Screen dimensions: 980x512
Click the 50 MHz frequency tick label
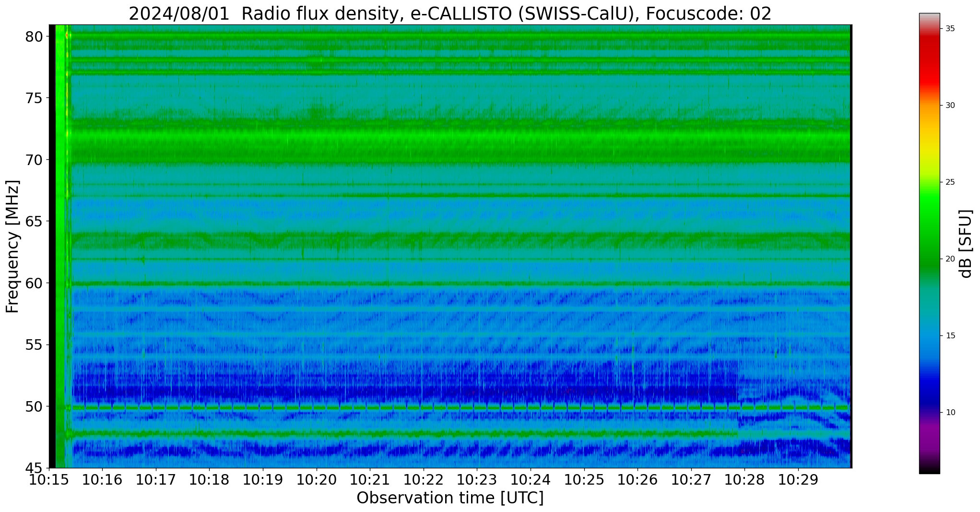[34, 406]
